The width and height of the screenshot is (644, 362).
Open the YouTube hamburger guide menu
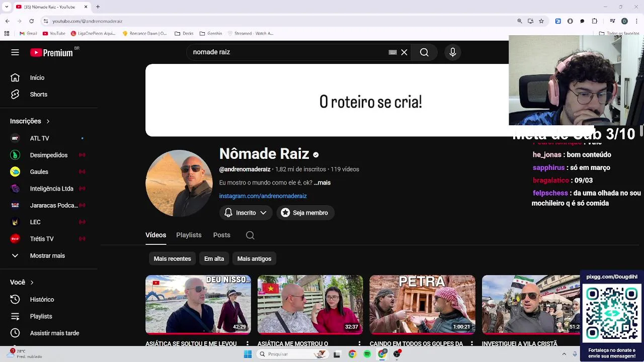coord(15,52)
